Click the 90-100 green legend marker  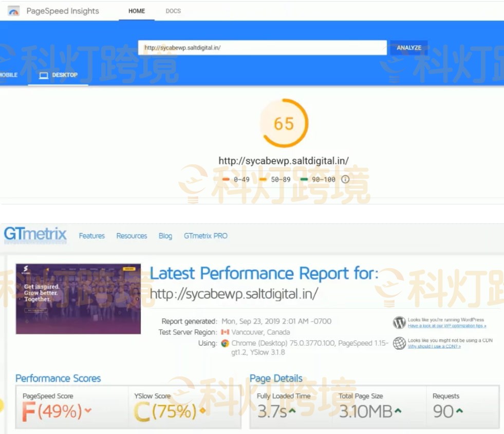click(304, 179)
